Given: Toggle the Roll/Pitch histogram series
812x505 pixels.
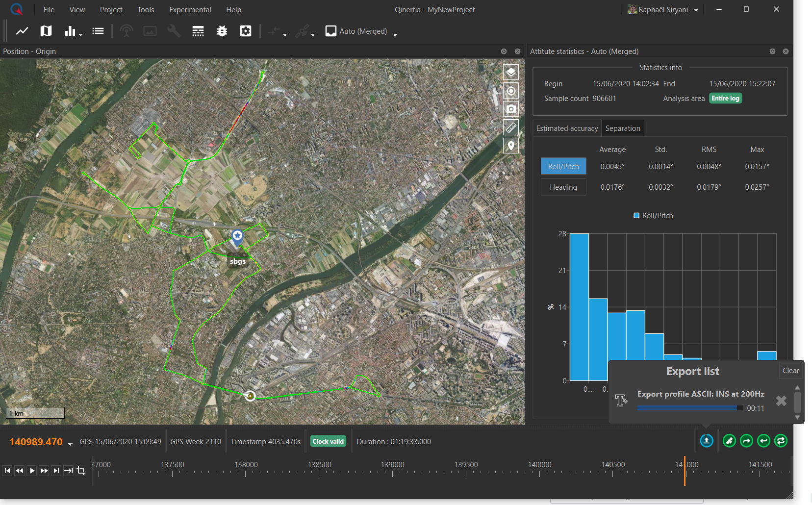Looking at the screenshot, I should (653, 216).
